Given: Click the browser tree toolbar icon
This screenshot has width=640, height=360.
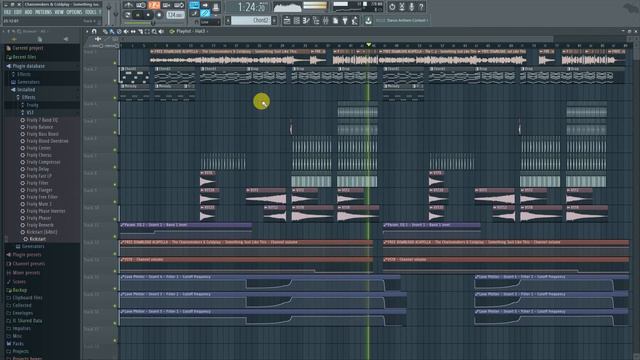Looking at the screenshot, I should pos(316,20).
